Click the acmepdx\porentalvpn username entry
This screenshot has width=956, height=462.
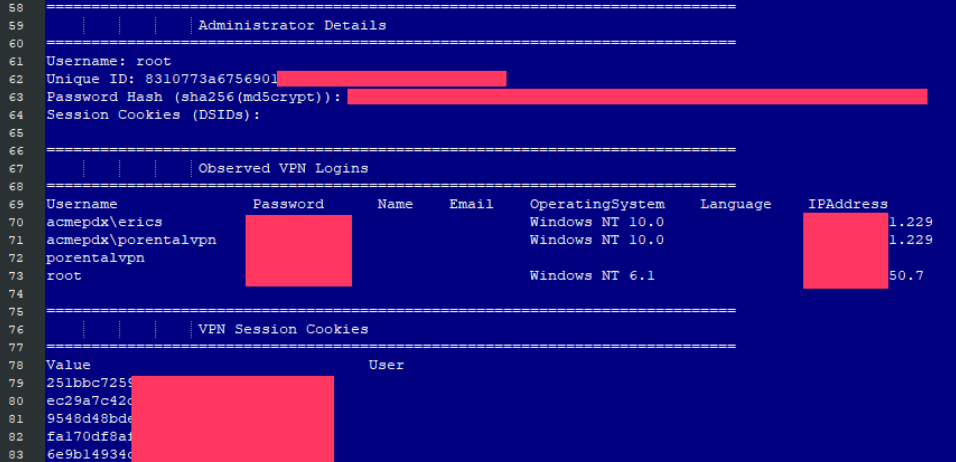pyautogui.click(x=131, y=240)
